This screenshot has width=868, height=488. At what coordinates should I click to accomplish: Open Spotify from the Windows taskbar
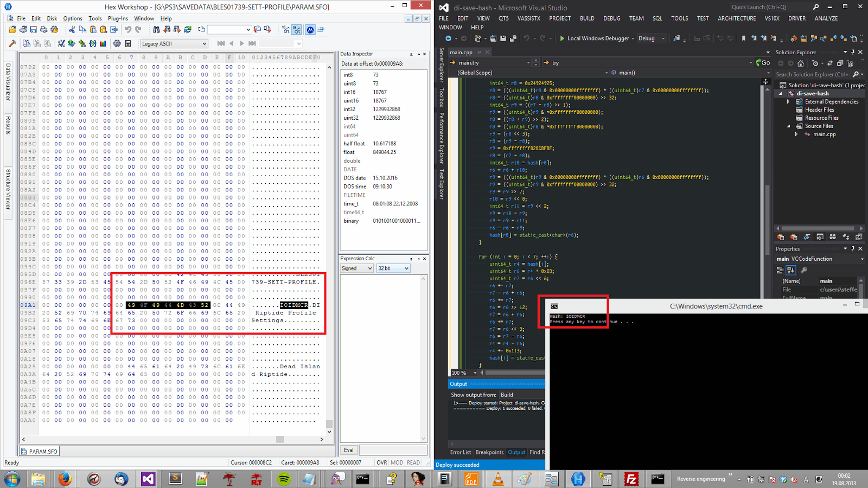click(284, 479)
